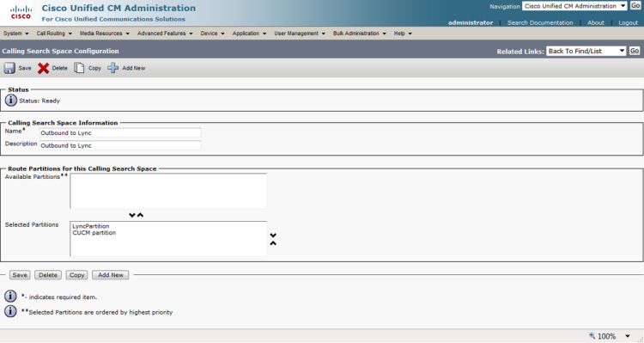This screenshot has height=343, width=644.
Task: Click the Name input field
Action: [120, 133]
